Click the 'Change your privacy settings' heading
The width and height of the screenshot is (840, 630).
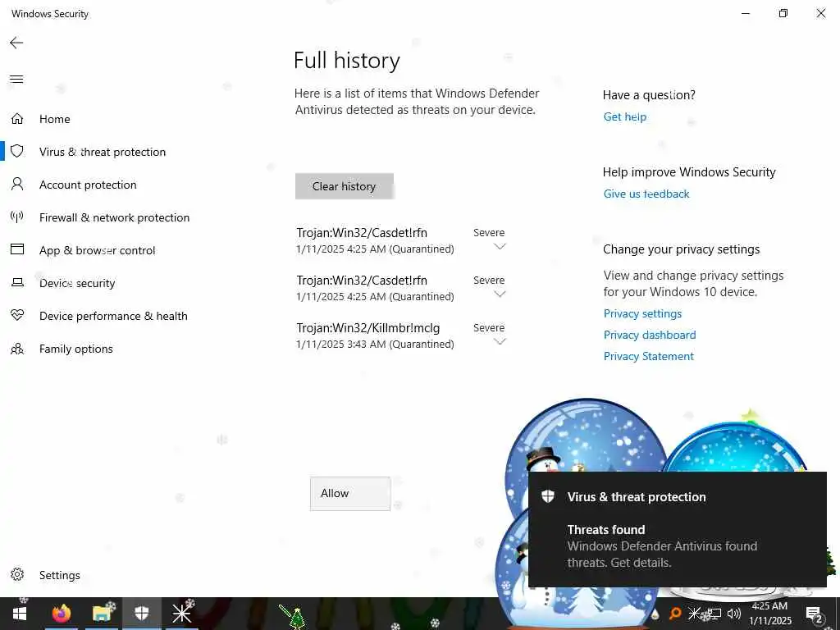pyautogui.click(x=681, y=249)
